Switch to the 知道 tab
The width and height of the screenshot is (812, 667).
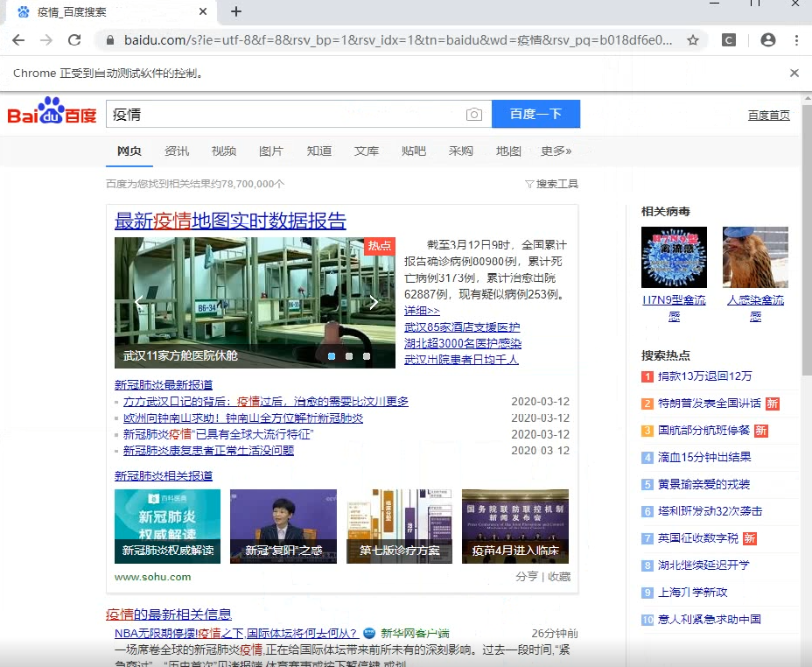(319, 151)
